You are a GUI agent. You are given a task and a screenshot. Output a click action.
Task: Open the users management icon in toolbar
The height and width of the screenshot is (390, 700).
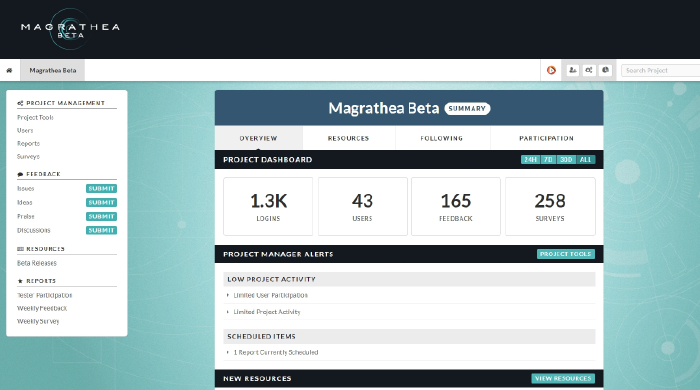[x=573, y=70]
